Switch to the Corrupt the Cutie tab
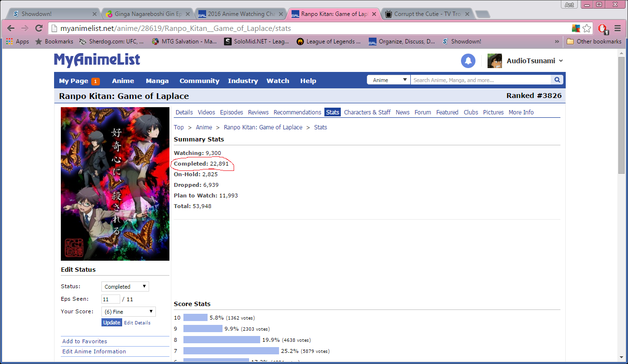Screen dimensions: 628x364 point(426,14)
